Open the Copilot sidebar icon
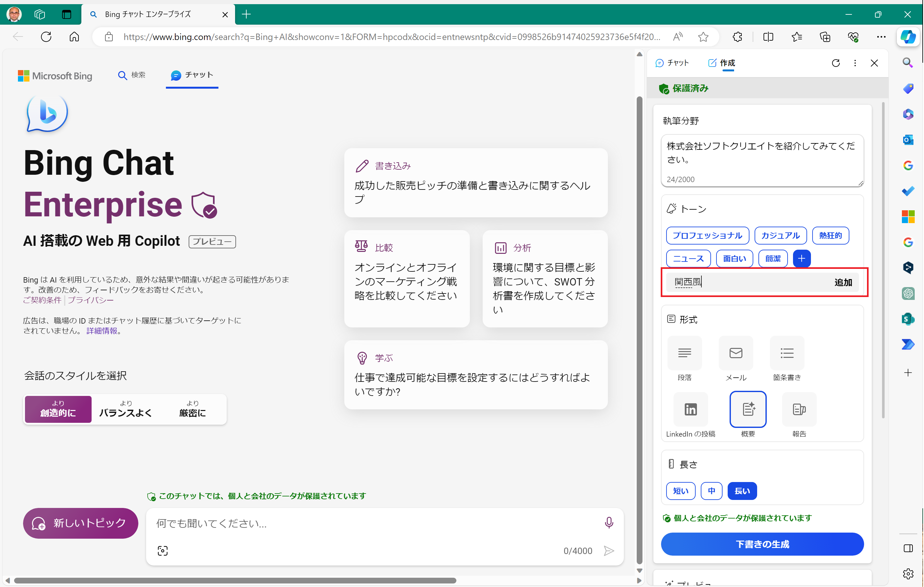The width and height of the screenshot is (924, 587). [x=908, y=37]
